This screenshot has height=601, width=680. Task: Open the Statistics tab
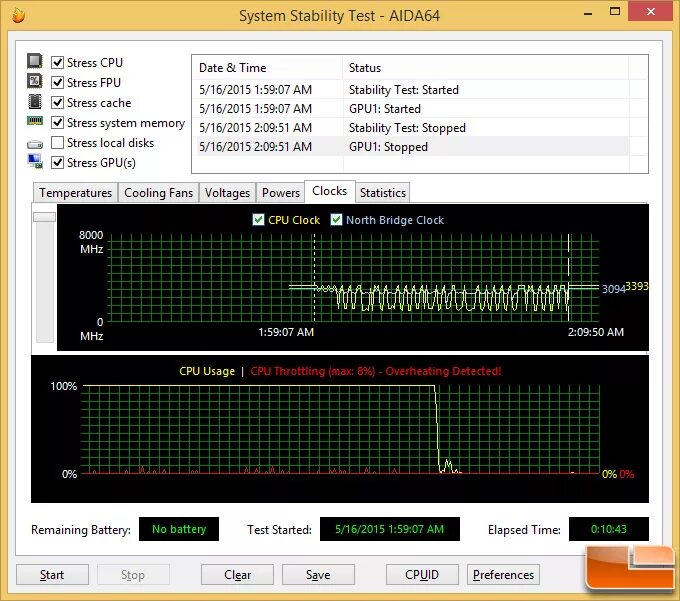point(382,193)
